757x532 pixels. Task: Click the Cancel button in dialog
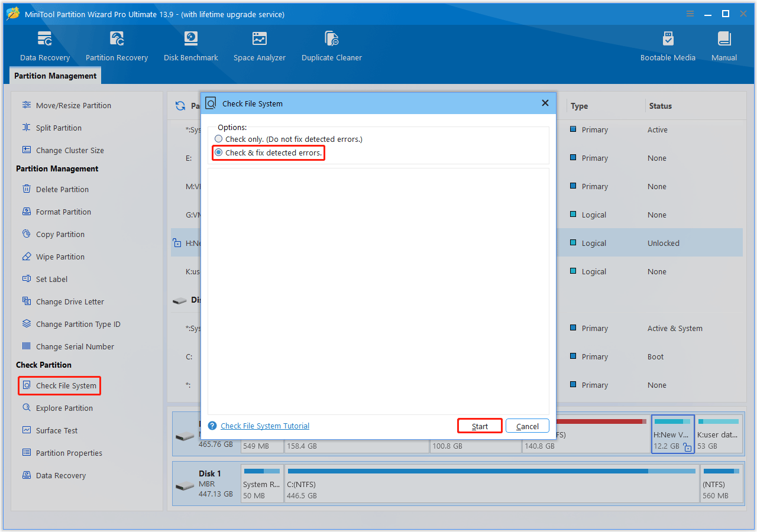pos(528,426)
